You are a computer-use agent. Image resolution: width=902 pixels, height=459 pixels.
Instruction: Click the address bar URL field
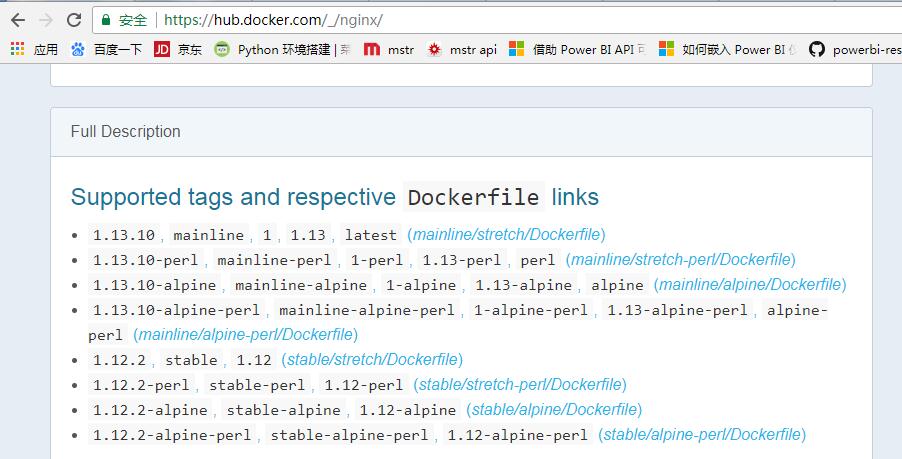[497, 20]
